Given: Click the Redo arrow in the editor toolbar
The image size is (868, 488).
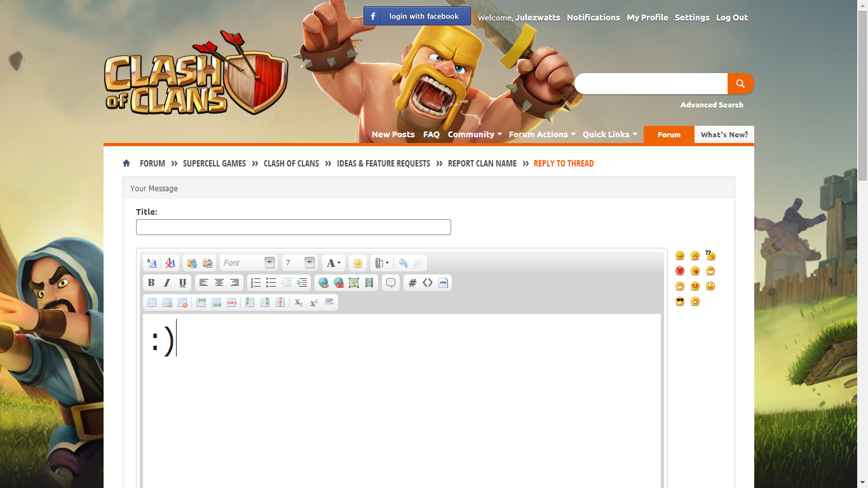Looking at the screenshot, I should [418, 263].
